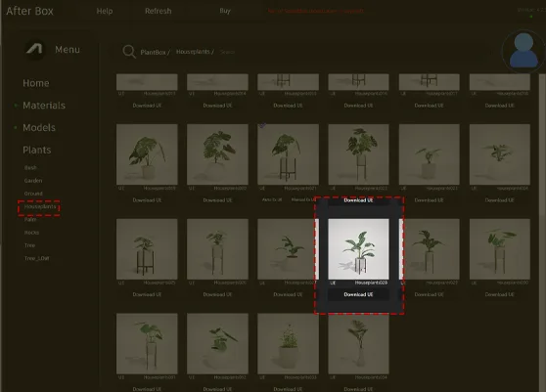Expand the Materials section
Image resolution: width=546 pixels, height=392 pixels.
pyautogui.click(x=44, y=106)
